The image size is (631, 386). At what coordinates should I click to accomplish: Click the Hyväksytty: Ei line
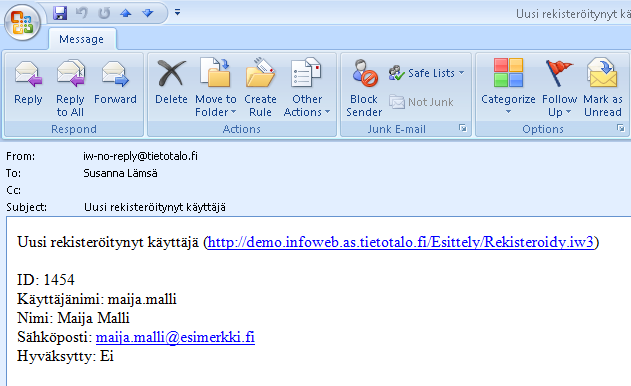pyautogui.click(x=66, y=356)
